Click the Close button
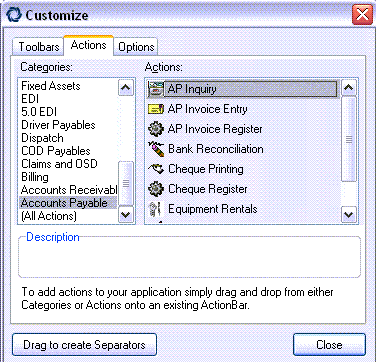This screenshot has width=376, height=362. 329,345
